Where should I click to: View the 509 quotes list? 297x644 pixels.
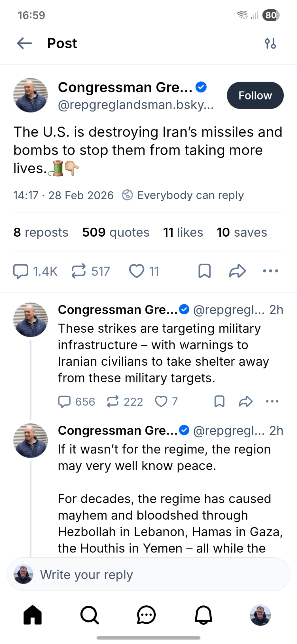[x=116, y=232]
